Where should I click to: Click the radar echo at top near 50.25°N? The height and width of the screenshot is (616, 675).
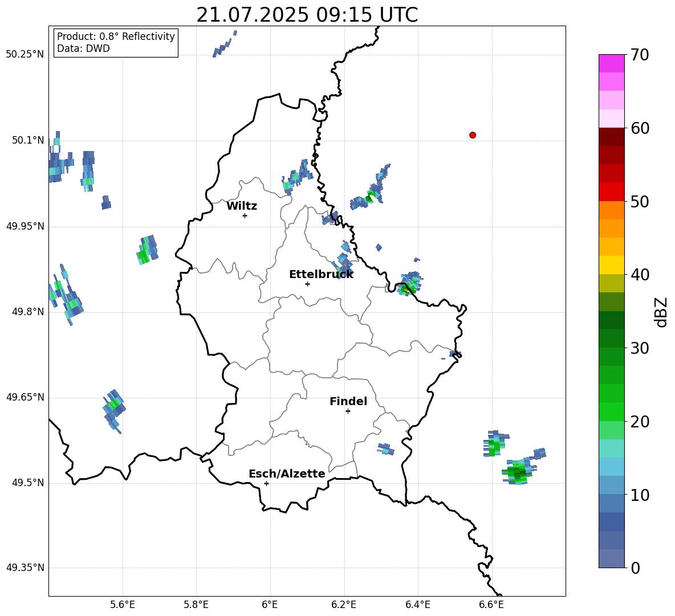click(x=225, y=43)
